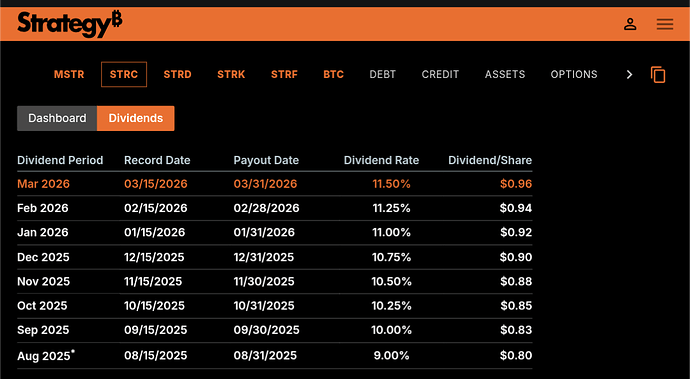
Task: Click record date 03/15/2026
Action: point(156,184)
